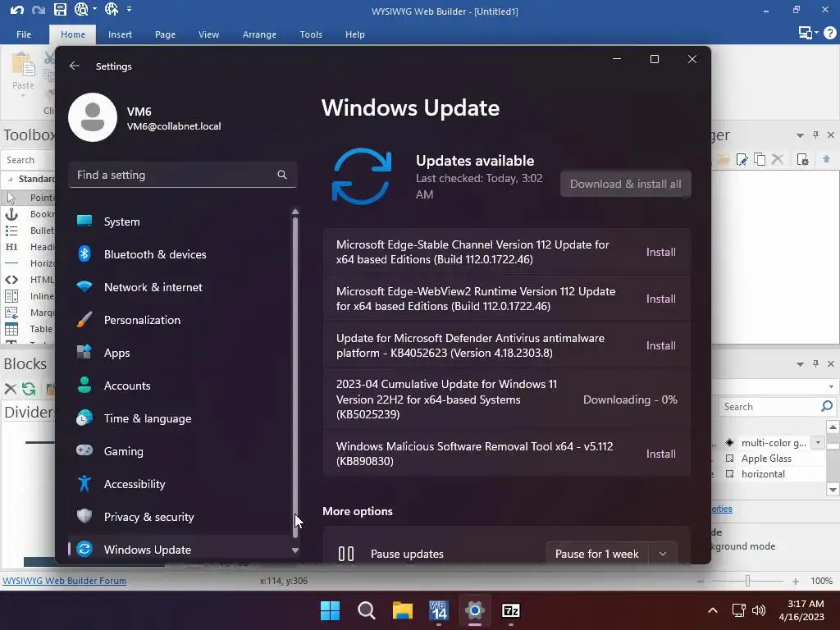Select Windows Update in settings sidebar
The image size is (840, 630).
[x=180, y=549]
